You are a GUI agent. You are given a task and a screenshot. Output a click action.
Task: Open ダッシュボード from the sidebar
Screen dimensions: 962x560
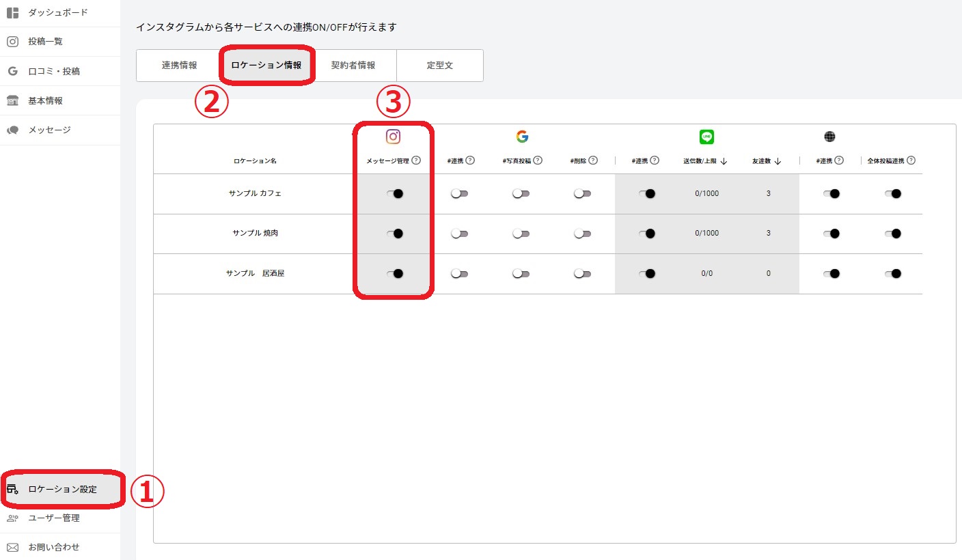[x=57, y=12]
